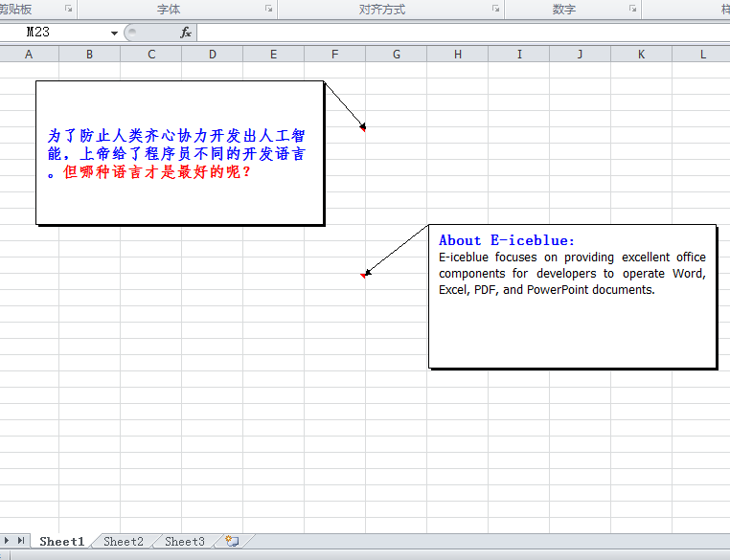Viewport: 730px width, 560px height.
Task: Switch to the Sheet3 tab
Action: (x=185, y=542)
